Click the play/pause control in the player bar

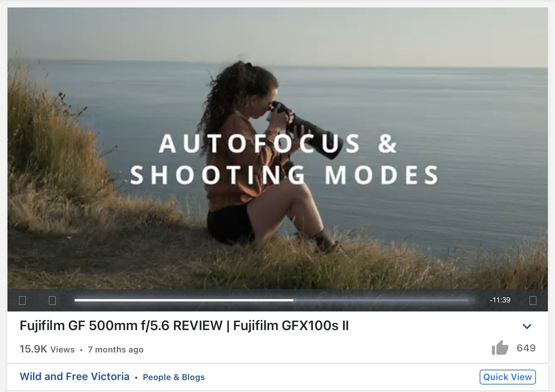[x=22, y=300]
